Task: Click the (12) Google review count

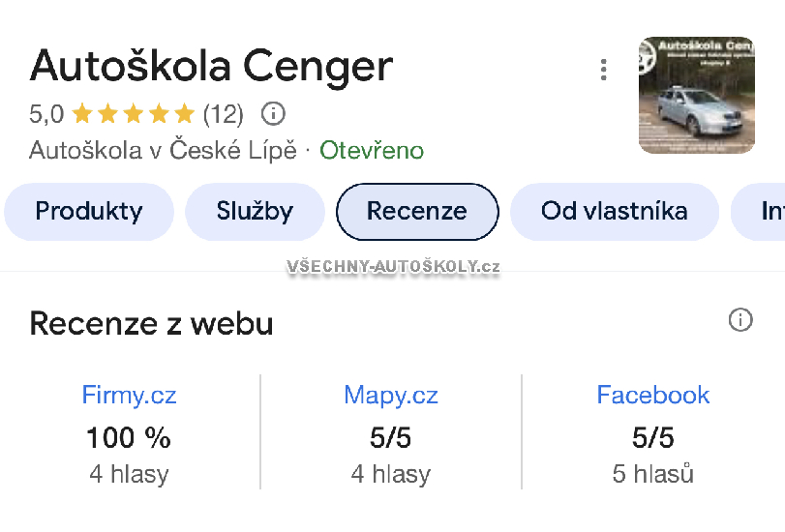Action: click(x=223, y=114)
